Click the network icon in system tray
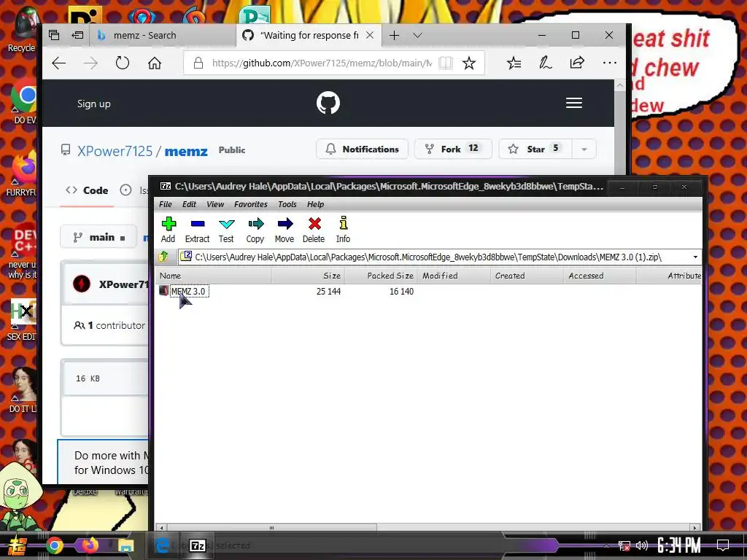This screenshot has width=747, height=560. [624, 545]
